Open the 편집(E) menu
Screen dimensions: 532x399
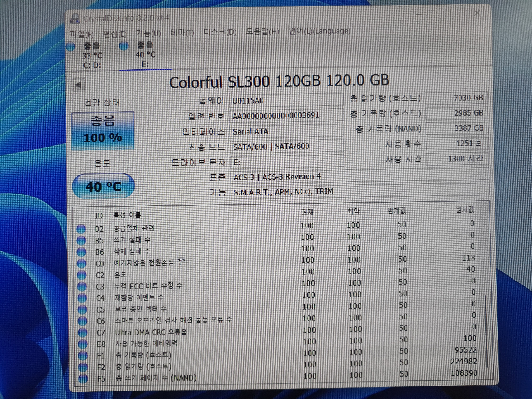point(115,34)
